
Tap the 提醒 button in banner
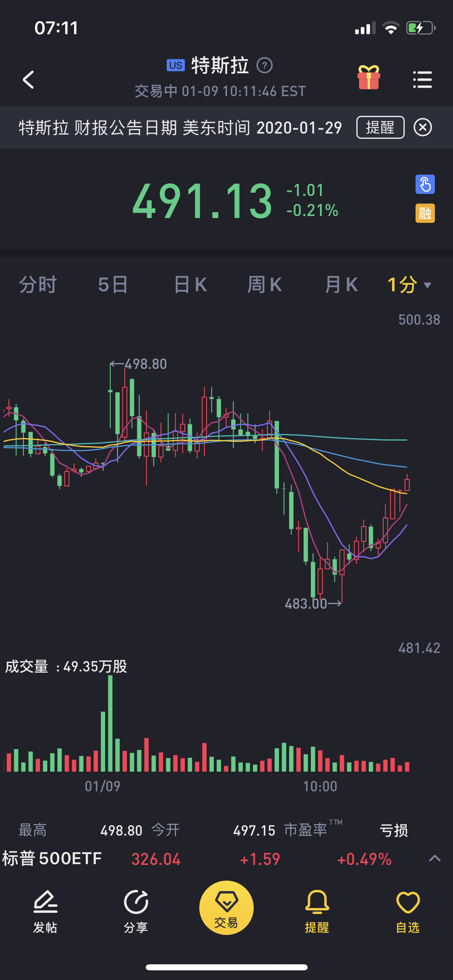point(380,128)
